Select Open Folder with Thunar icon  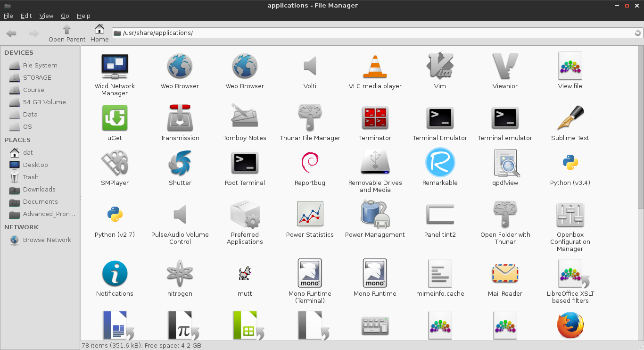tap(505, 215)
